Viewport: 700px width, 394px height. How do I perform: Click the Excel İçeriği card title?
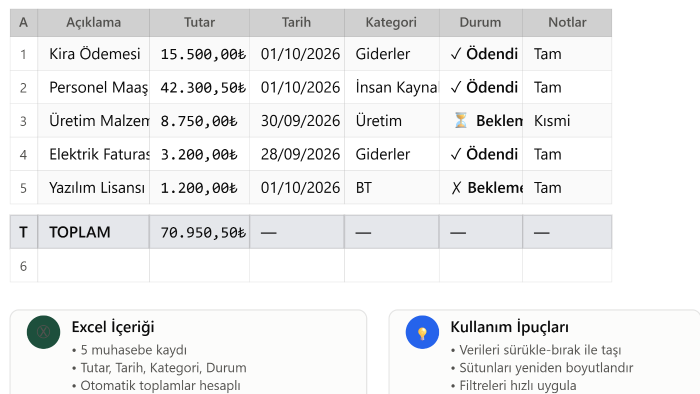pos(113,327)
